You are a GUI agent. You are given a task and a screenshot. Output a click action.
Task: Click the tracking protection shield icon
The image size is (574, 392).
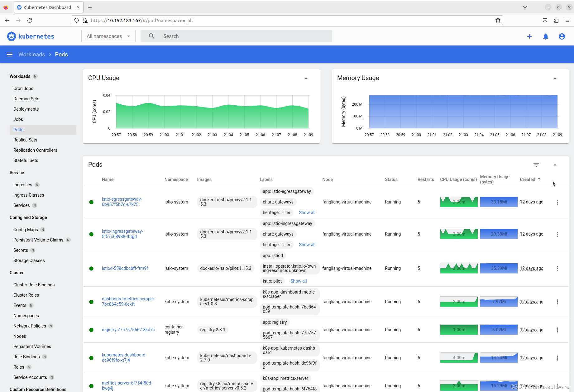pyautogui.click(x=77, y=21)
